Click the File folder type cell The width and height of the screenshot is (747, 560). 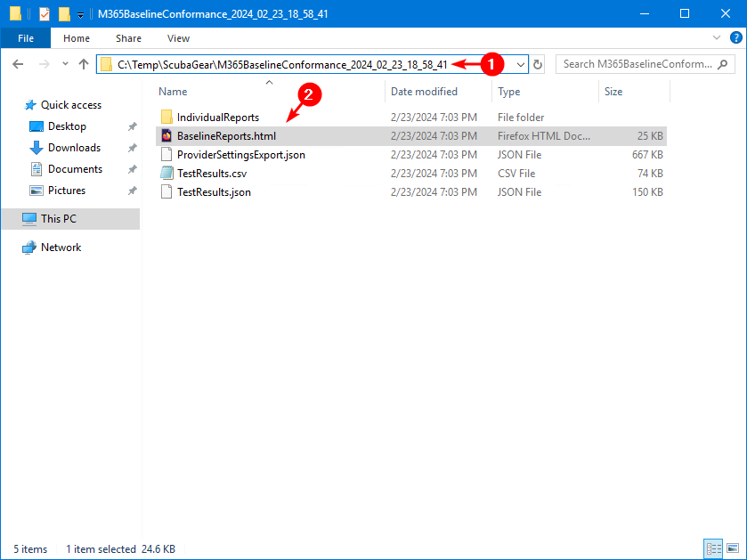[x=521, y=118]
